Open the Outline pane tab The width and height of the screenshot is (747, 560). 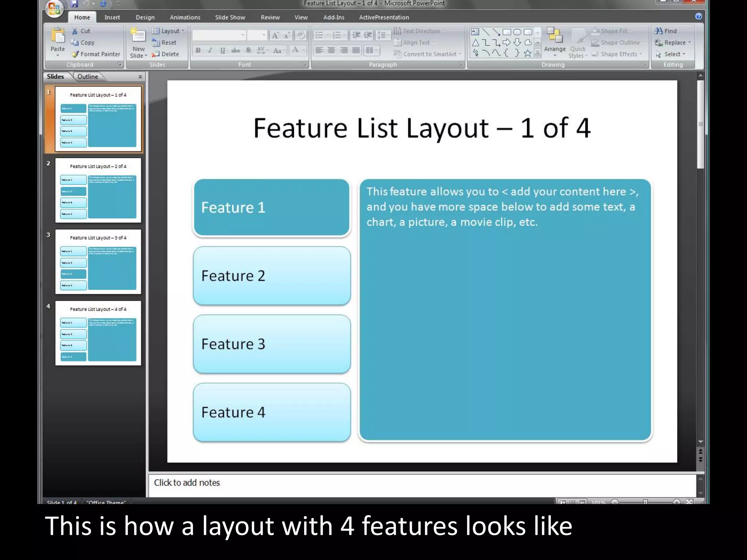pyautogui.click(x=88, y=77)
